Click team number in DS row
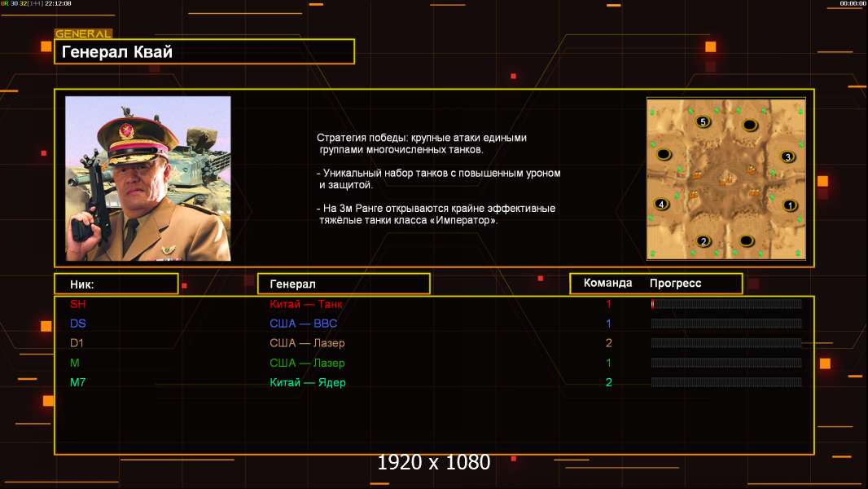This screenshot has width=868, height=489. [608, 324]
